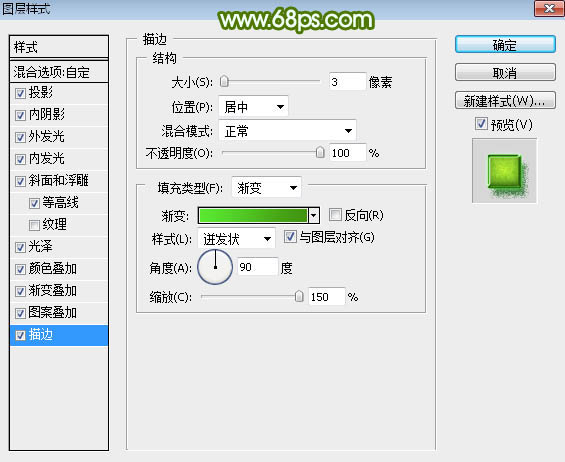Uncheck the 投影 drop shadow effect

[x=20, y=93]
